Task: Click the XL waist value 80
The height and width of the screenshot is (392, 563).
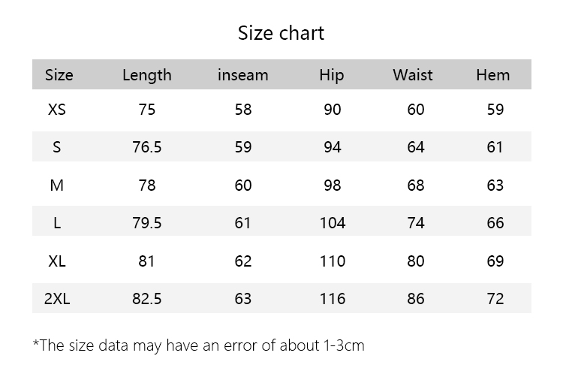Action: (x=416, y=261)
